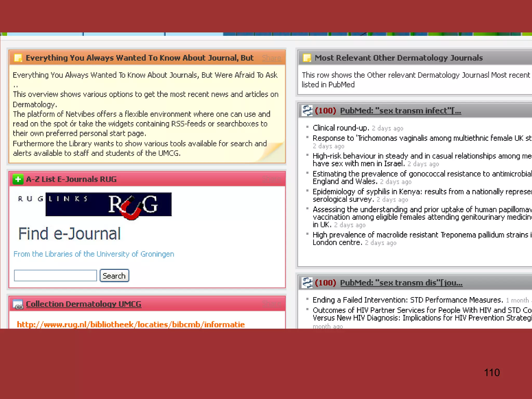This screenshot has height=399, width=532.
Task: Click green plus icon beside A-Z List E-Journals RUG
Action: click(x=18, y=179)
